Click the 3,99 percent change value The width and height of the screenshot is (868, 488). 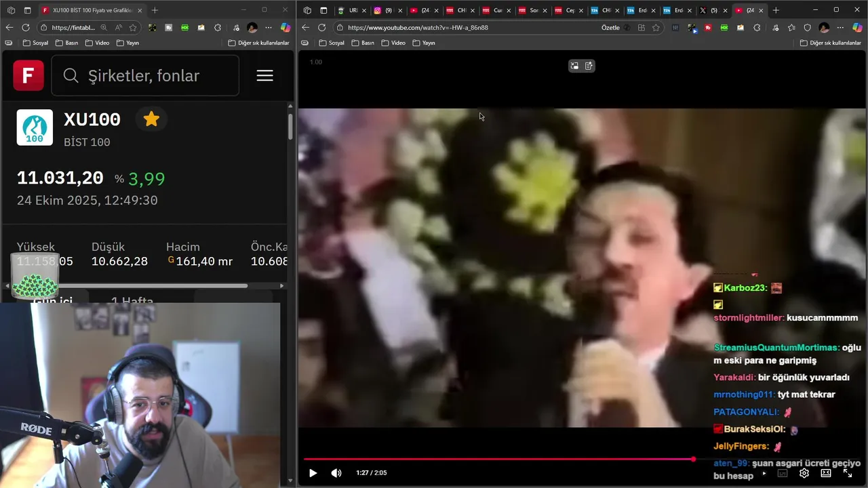coord(146,179)
